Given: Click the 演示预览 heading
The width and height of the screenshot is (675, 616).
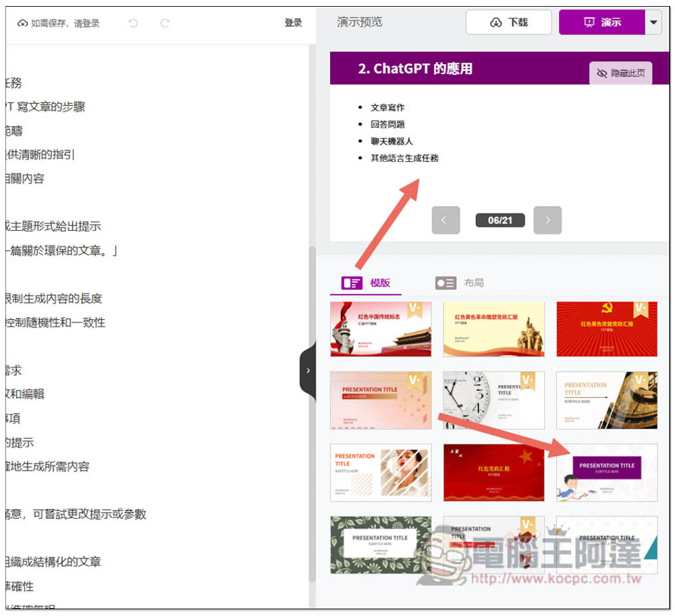Looking at the screenshot, I should click(360, 22).
